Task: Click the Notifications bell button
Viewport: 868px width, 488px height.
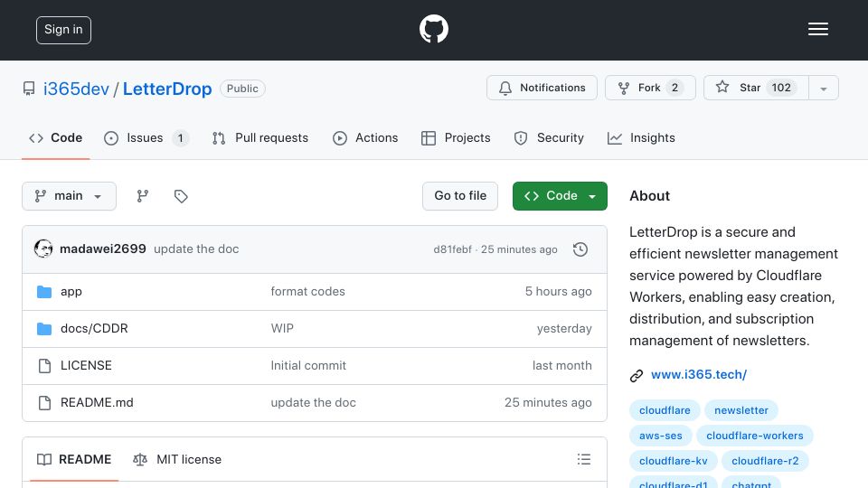Action: 542,88
